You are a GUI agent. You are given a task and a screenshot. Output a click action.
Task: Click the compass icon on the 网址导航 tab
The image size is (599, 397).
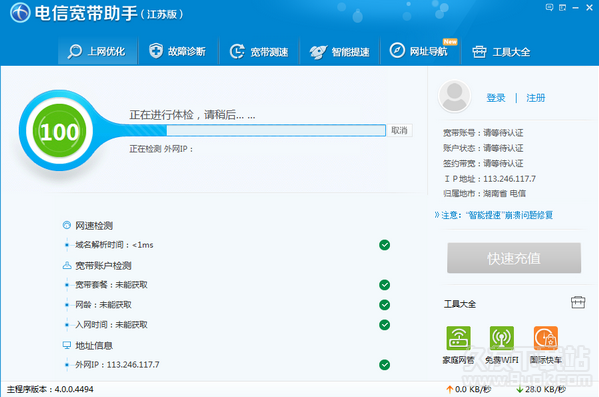pos(397,50)
